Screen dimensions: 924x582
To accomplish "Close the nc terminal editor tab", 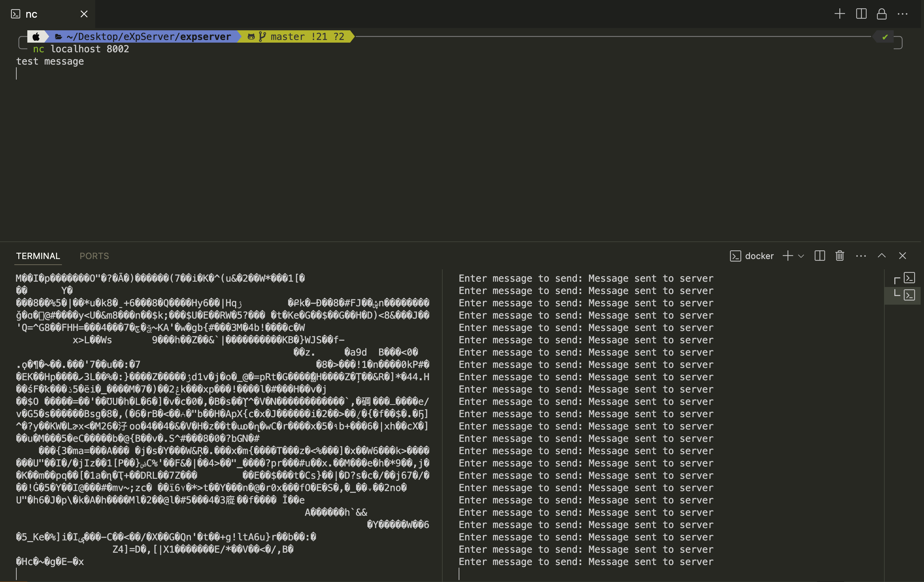I will 84,14.
